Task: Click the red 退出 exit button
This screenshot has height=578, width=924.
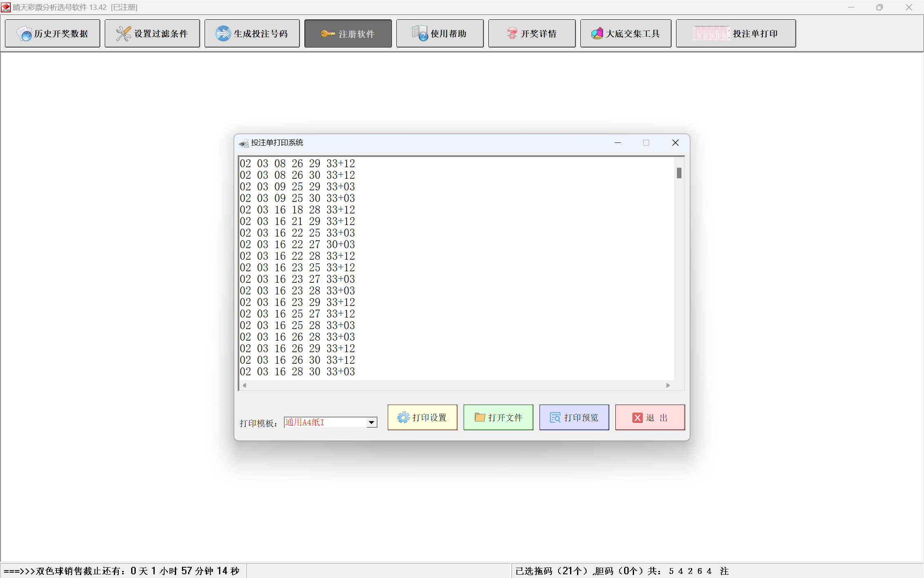Action: point(650,417)
